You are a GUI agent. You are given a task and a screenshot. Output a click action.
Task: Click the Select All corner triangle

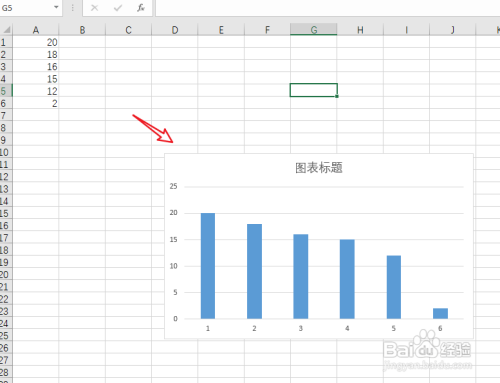coord(6,30)
